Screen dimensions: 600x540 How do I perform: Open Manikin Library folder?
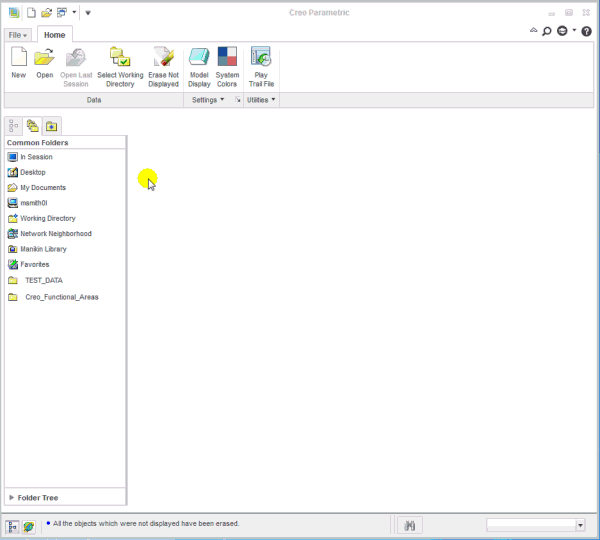pos(37,249)
